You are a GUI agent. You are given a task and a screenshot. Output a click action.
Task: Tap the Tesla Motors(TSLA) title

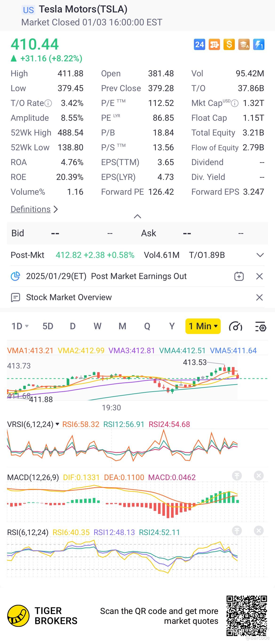pyautogui.click(x=83, y=9)
